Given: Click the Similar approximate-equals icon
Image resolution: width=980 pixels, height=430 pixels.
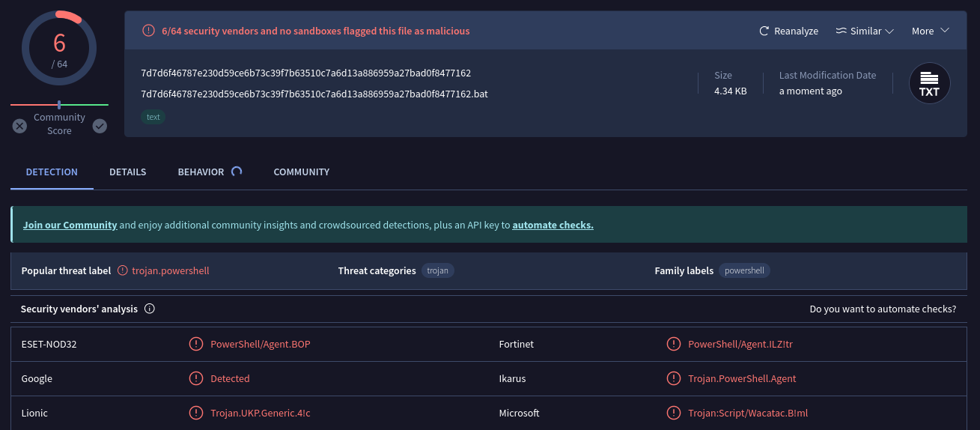Looking at the screenshot, I should click(841, 31).
